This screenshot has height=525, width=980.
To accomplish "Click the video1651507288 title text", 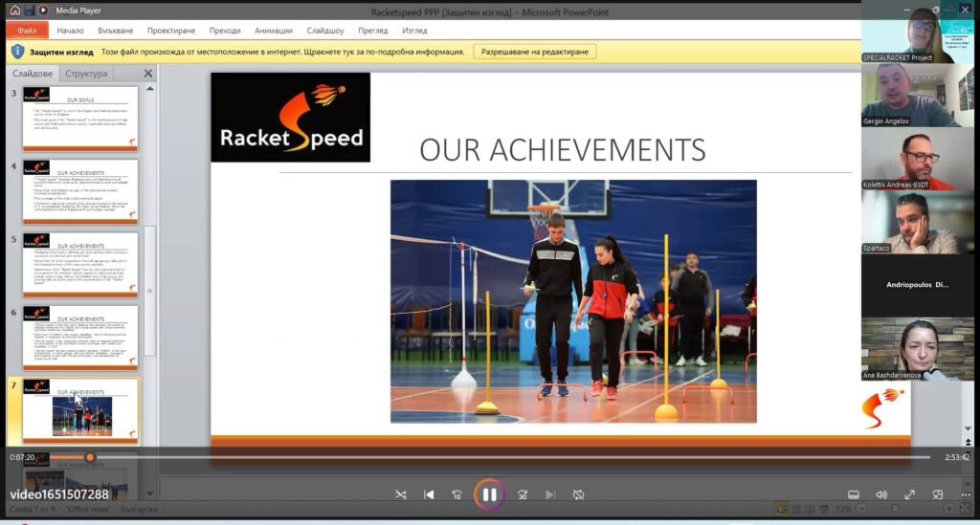I will (x=59, y=494).
